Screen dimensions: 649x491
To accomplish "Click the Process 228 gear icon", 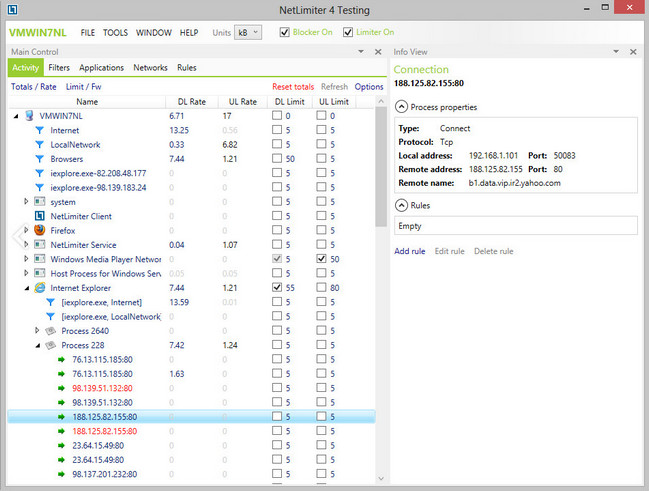I will 50,345.
